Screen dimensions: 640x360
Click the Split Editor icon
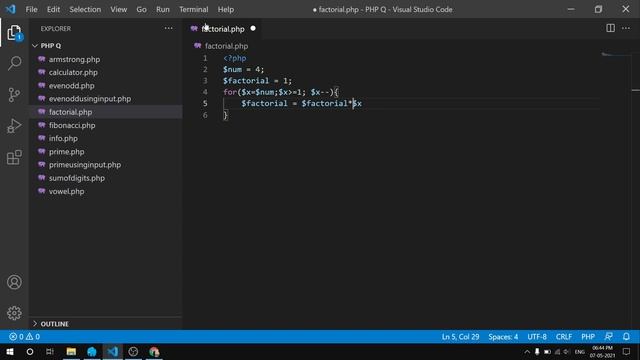coord(610,28)
